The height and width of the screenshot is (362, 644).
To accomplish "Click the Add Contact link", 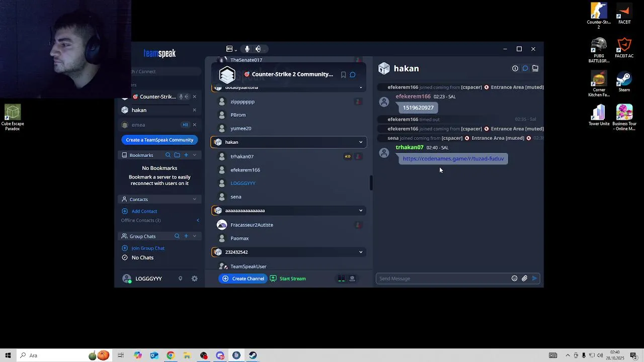I will (x=144, y=211).
